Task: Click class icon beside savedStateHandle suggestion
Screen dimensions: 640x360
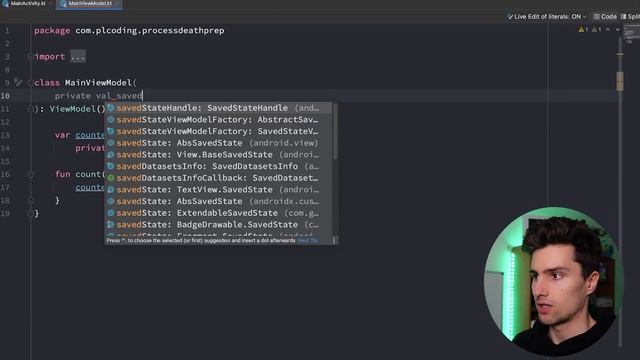Action: (111, 108)
